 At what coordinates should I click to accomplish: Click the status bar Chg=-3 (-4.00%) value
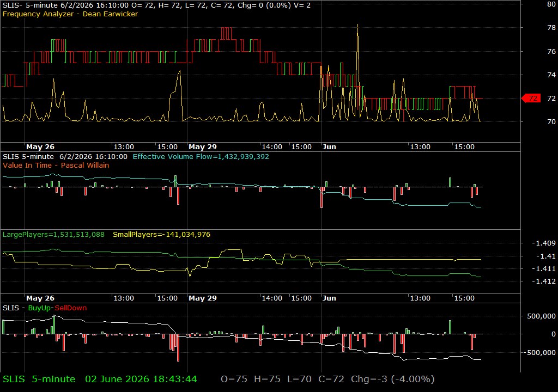[392, 379]
